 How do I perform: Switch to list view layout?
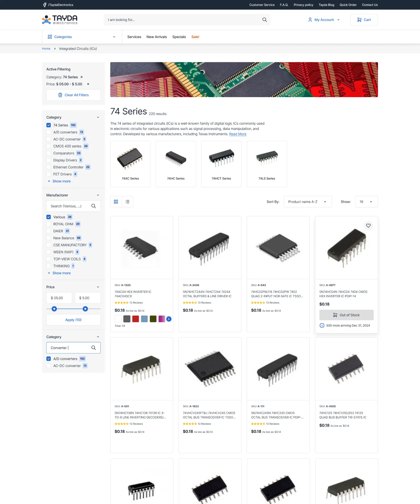[x=127, y=202]
